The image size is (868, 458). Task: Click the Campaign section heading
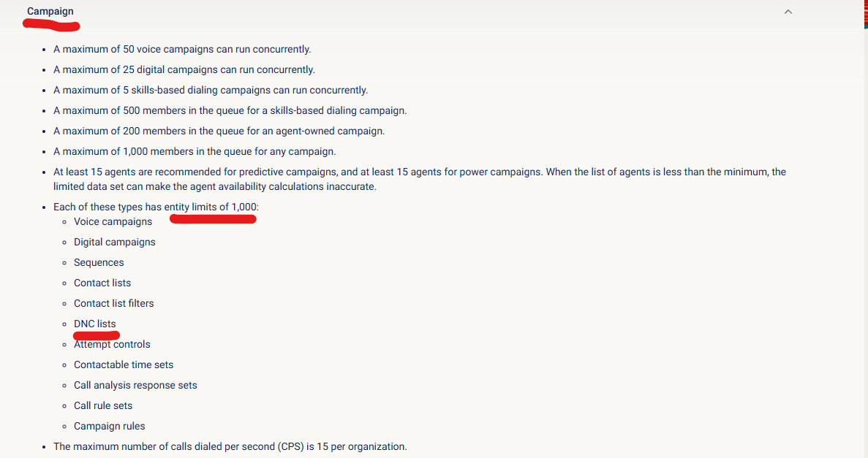point(50,12)
